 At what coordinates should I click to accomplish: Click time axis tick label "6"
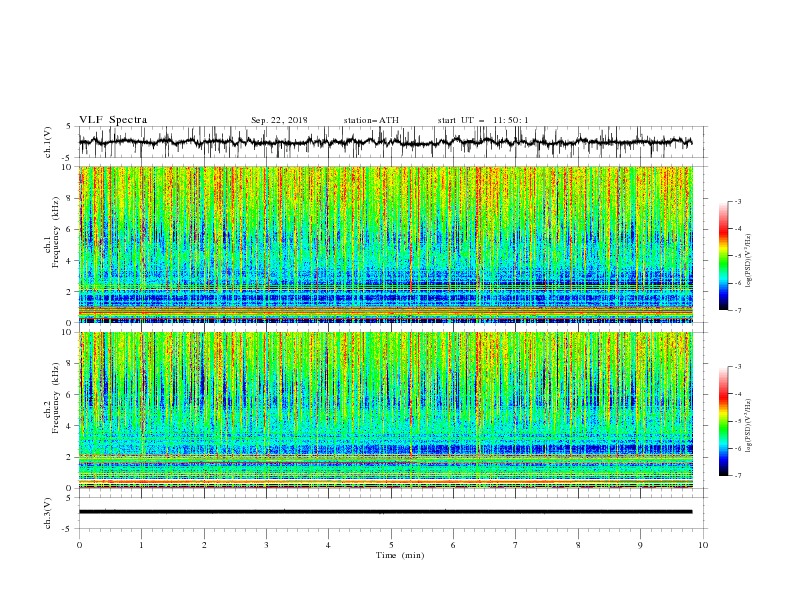pyautogui.click(x=453, y=545)
